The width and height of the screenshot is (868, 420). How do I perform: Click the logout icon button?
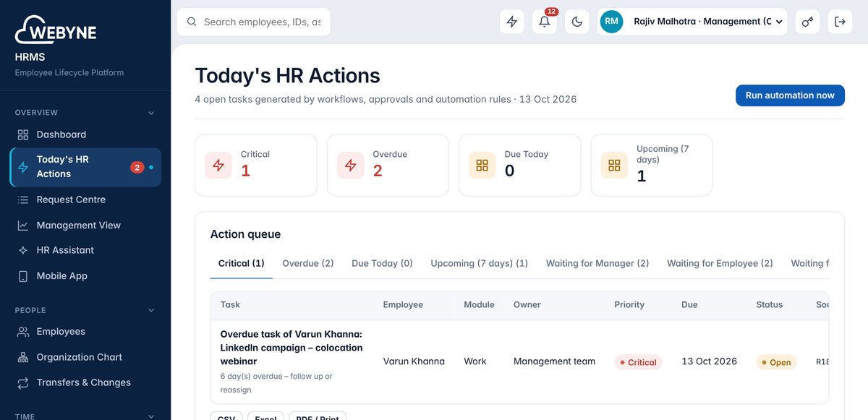point(840,22)
